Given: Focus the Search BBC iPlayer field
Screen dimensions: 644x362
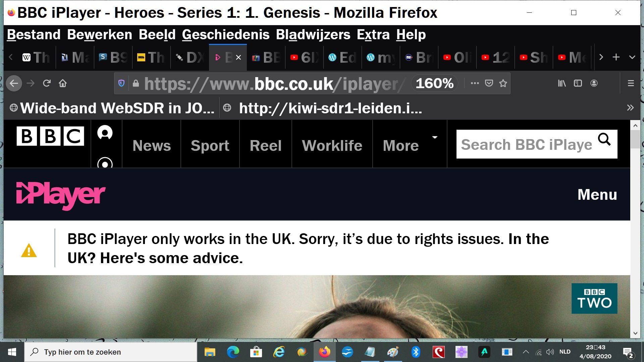Looking at the screenshot, I should click(x=527, y=144).
